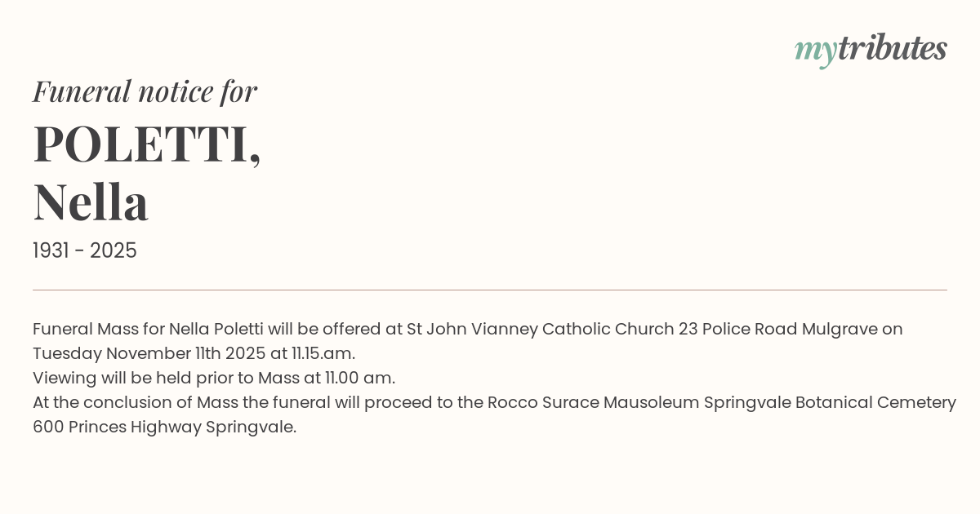Click the green "my" part of logo
980x514 pixels.
coord(815,51)
